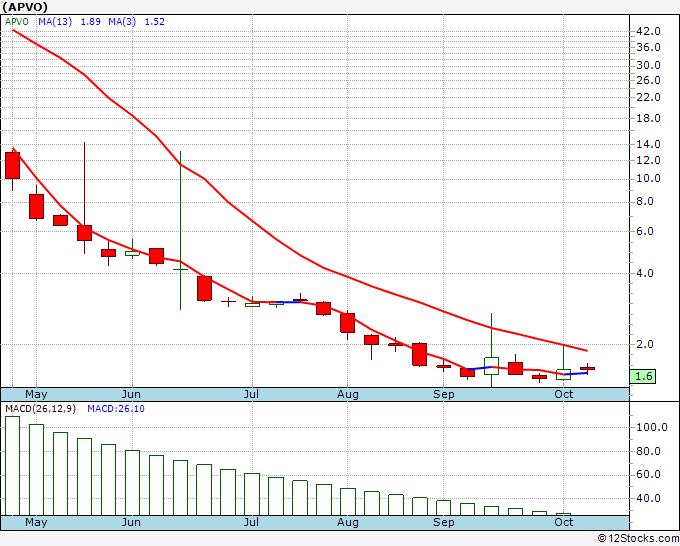
Task: Click the MACD:26.10 value label
Action: tap(114, 408)
